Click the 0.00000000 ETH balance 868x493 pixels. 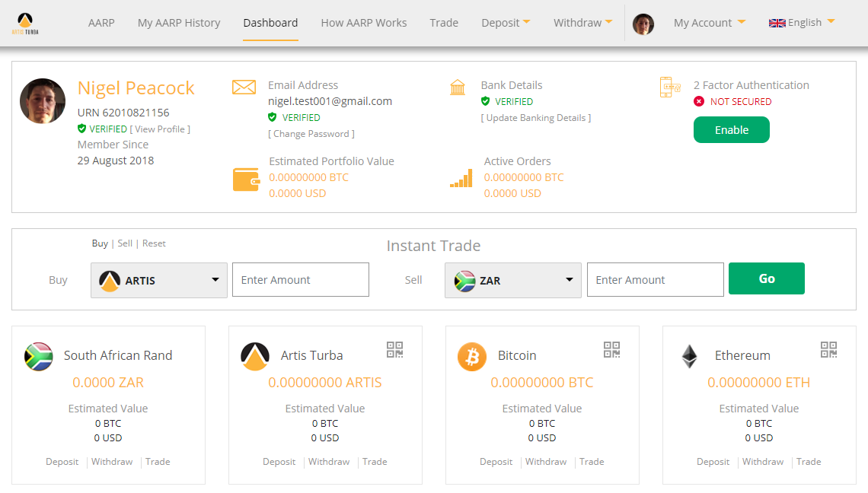pyautogui.click(x=759, y=383)
